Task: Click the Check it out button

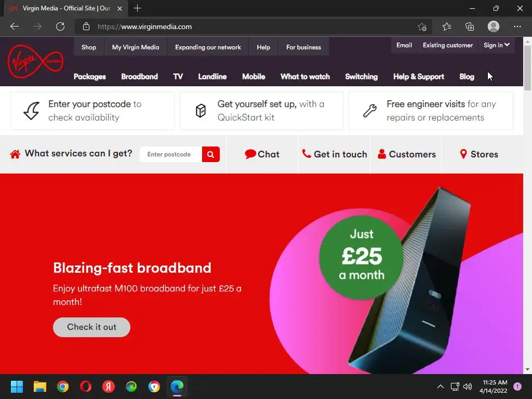Action: [91, 327]
